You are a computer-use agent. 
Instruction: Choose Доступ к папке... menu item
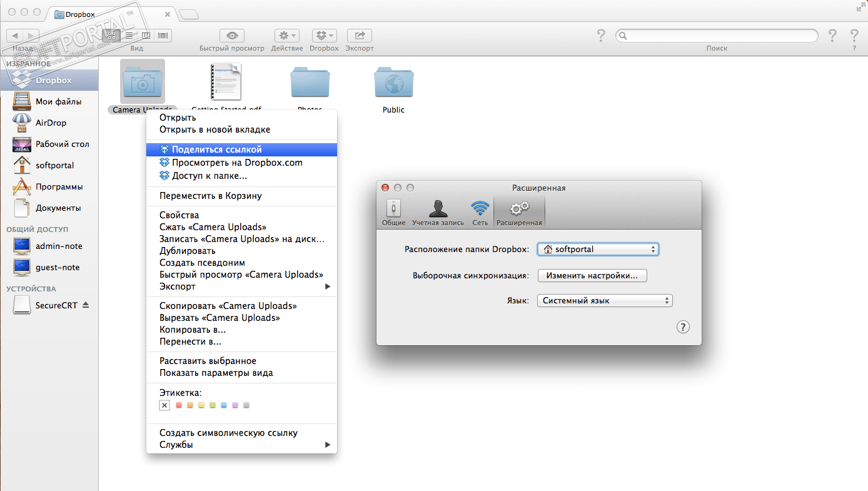point(241,176)
